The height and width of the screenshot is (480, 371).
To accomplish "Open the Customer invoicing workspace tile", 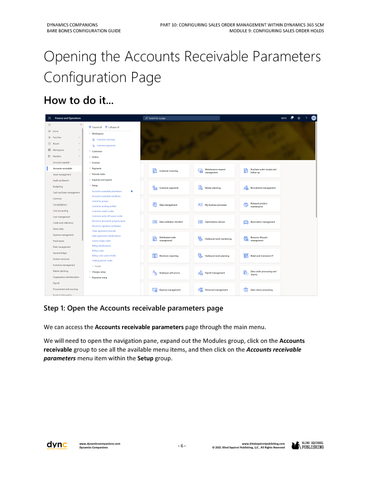I will tap(169, 171).
